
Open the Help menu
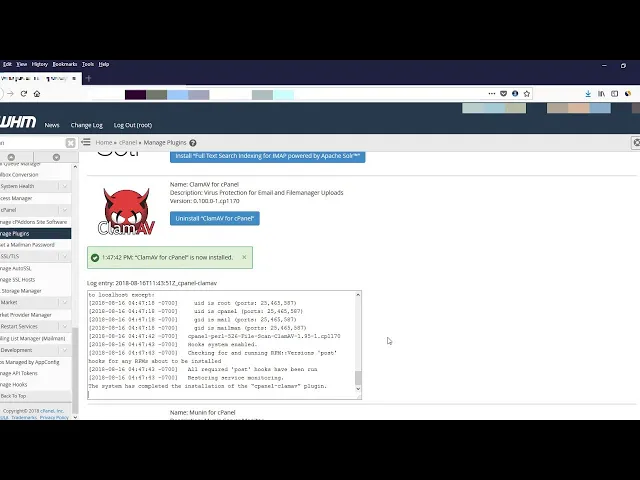(x=104, y=64)
